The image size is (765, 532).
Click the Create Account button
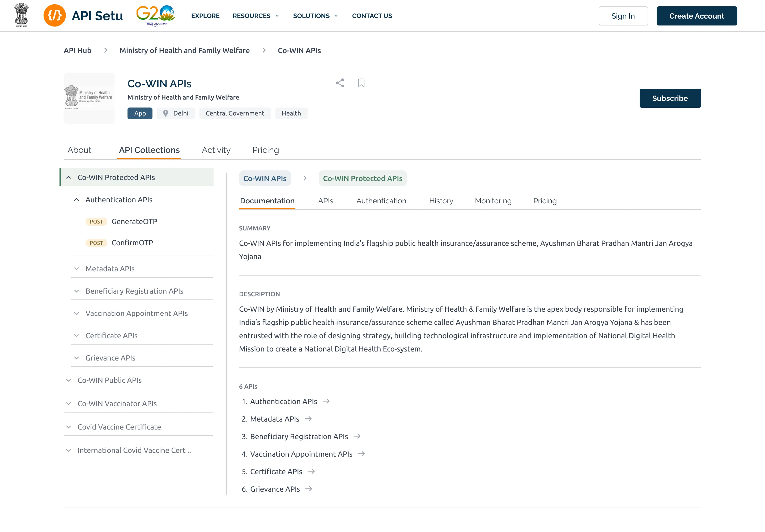pyautogui.click(x=696, y=16)
